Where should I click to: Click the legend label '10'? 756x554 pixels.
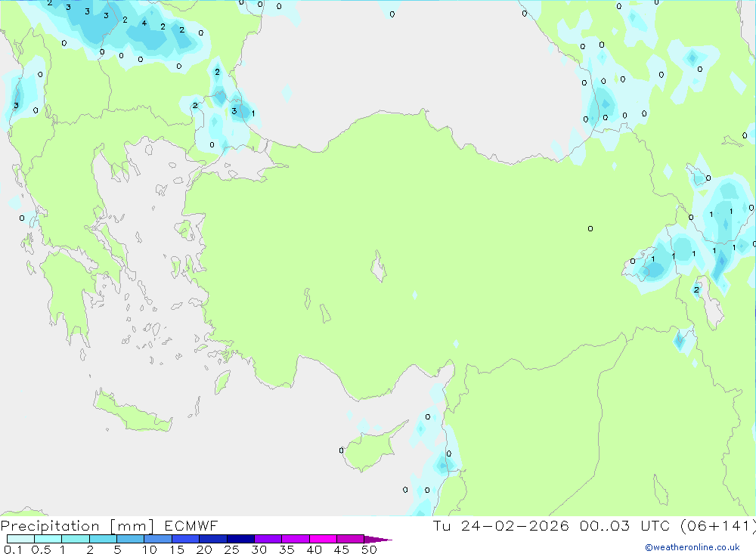(x=150, y=549)
